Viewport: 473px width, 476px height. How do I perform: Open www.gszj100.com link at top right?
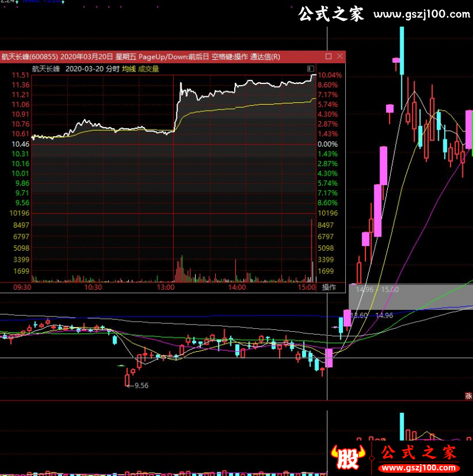pyautogui.click(x=422, y=14)
